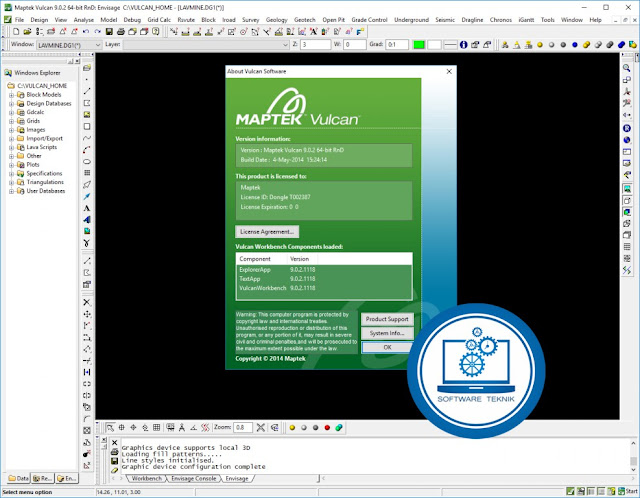Click the Print icon in the top toolbar
The image size is (640, 498).
[121, 31]
